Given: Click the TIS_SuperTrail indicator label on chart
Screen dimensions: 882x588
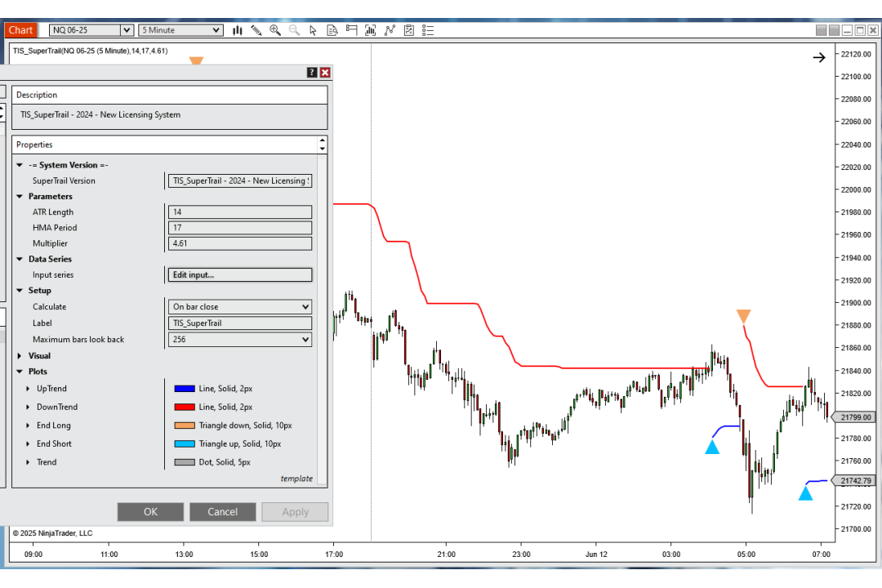Looking at the screenshot, I should click(x=90, y=51).
